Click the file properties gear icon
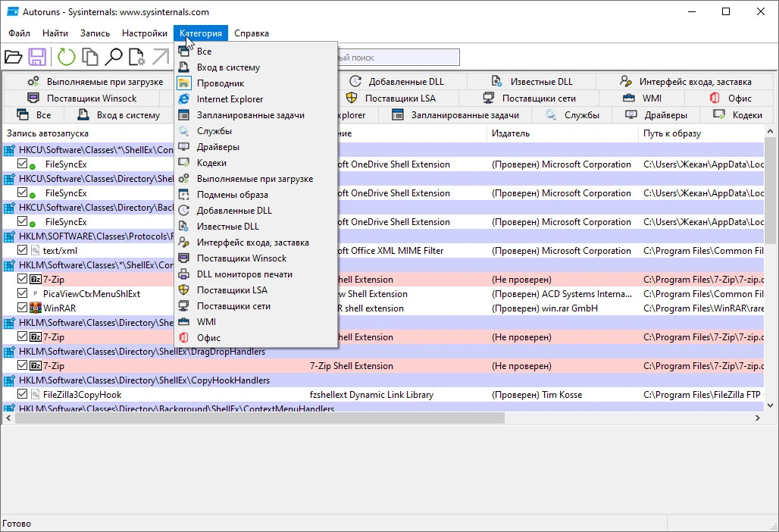 point(136,57)
